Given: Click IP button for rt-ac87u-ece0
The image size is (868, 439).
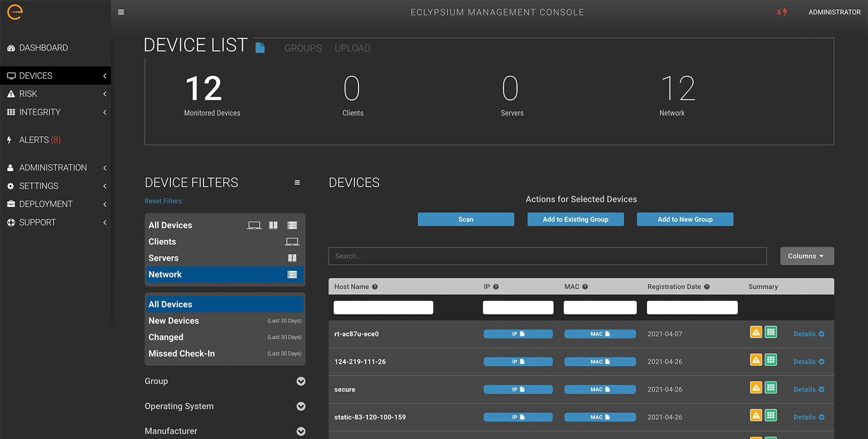Looking at the screenshot, I should point(518,334).
